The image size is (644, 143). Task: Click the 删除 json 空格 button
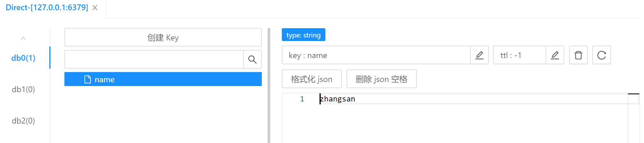(381, 79)
